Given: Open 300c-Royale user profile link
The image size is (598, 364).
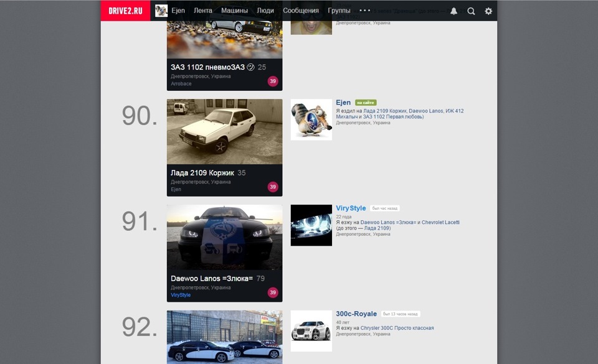Looking at the screenshot, I should pyautogui.click(x=356, y=314).
